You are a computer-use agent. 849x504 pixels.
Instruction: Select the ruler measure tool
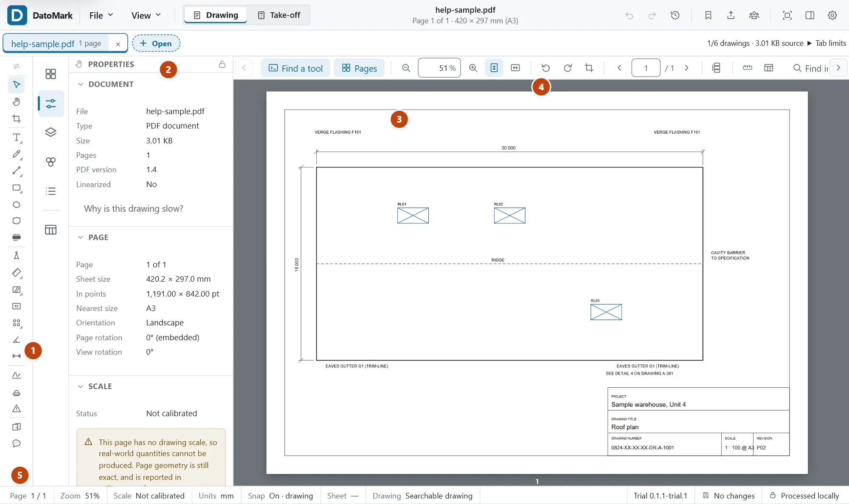(x=17, y=272)
